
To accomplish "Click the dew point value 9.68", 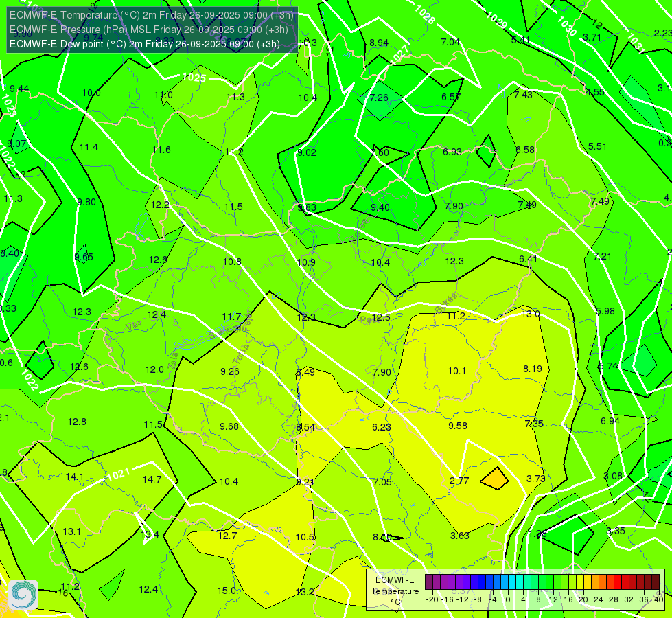I will point(229,426).
